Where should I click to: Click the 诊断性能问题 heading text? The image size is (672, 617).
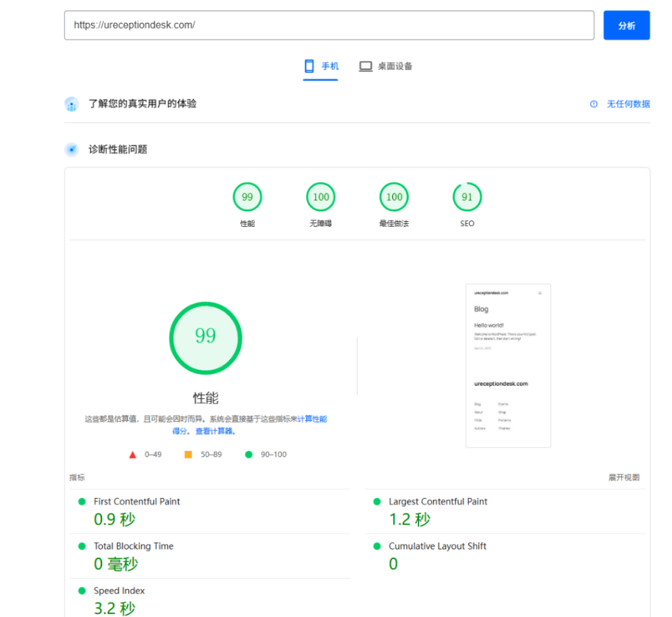tap(118, 150)
